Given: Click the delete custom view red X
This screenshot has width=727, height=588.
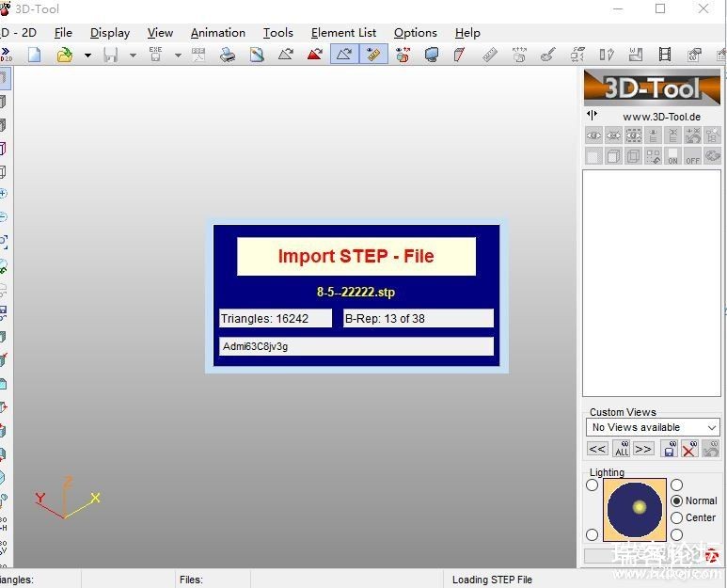Looking at the screenshot, I should (689, 449).
